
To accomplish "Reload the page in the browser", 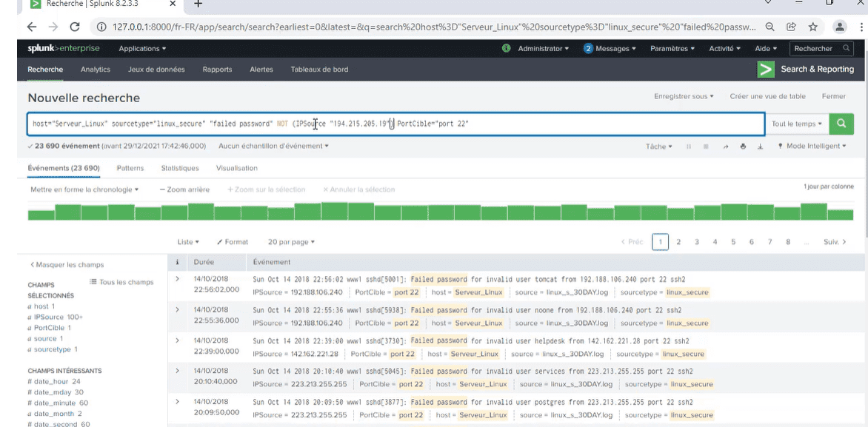I will (75, 27).
